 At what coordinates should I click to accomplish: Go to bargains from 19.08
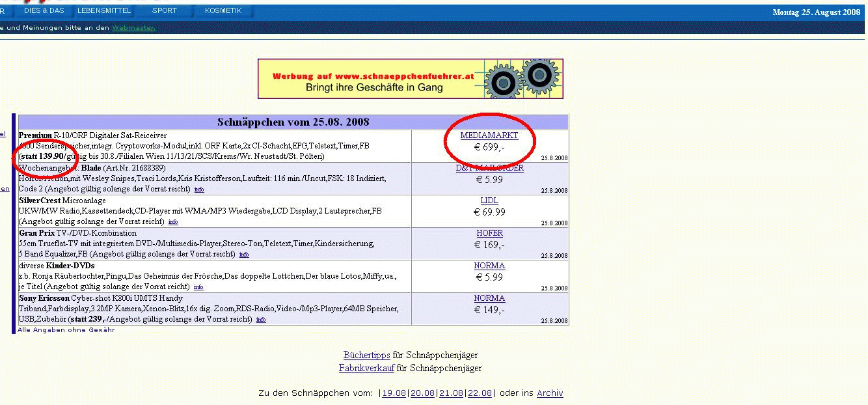[x=394, y=393]
